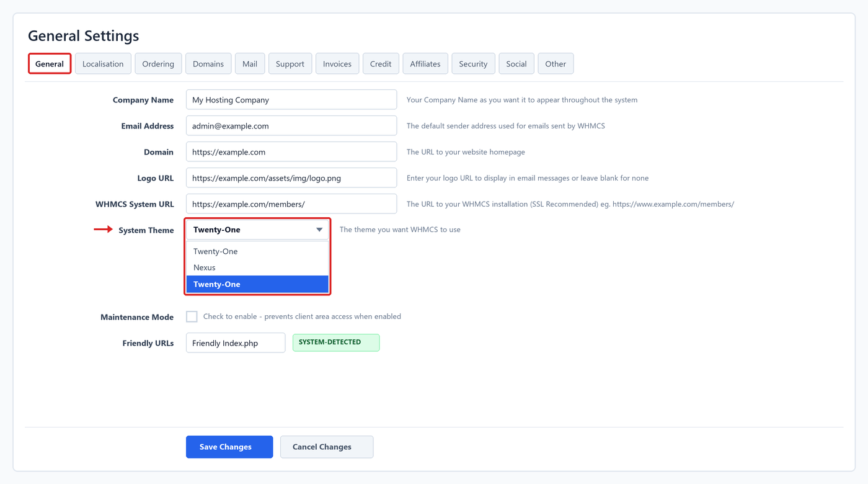The width and height of the screenshot is (868, 484).
Task: Click the 'Check to enable' description text
Action: click(x=302, y=316)
